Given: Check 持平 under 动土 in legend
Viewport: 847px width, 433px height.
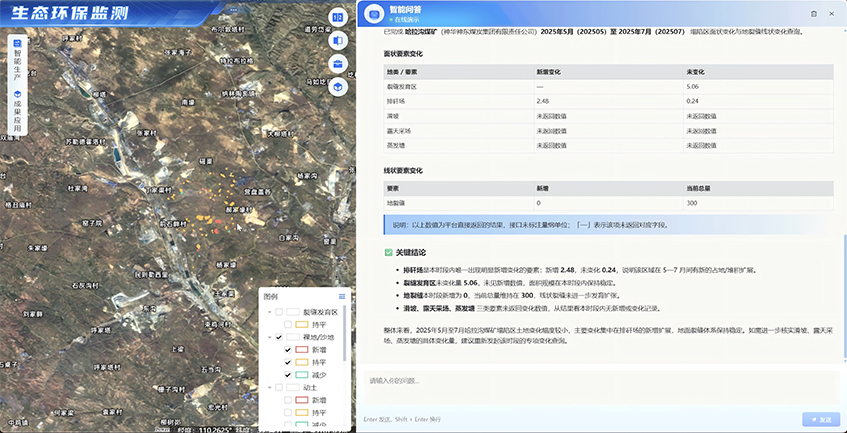Looking at the screenshot, I should 288,412.
